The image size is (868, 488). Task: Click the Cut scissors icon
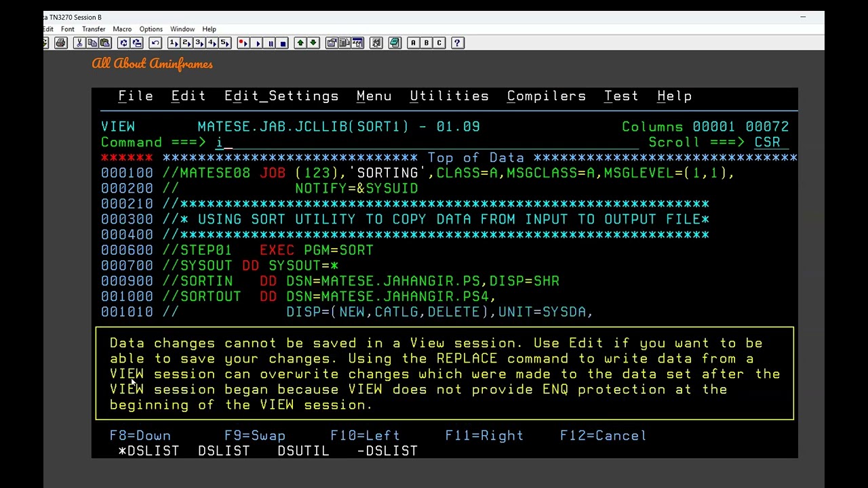pos(79,43)
